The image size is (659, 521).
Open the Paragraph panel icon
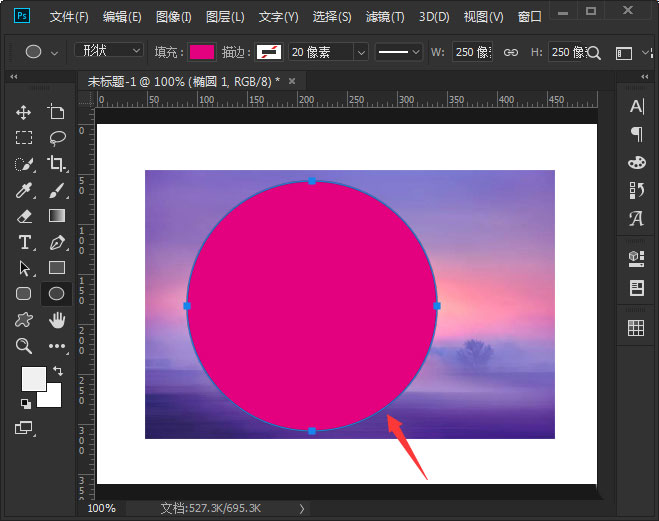tap(636, 134)
